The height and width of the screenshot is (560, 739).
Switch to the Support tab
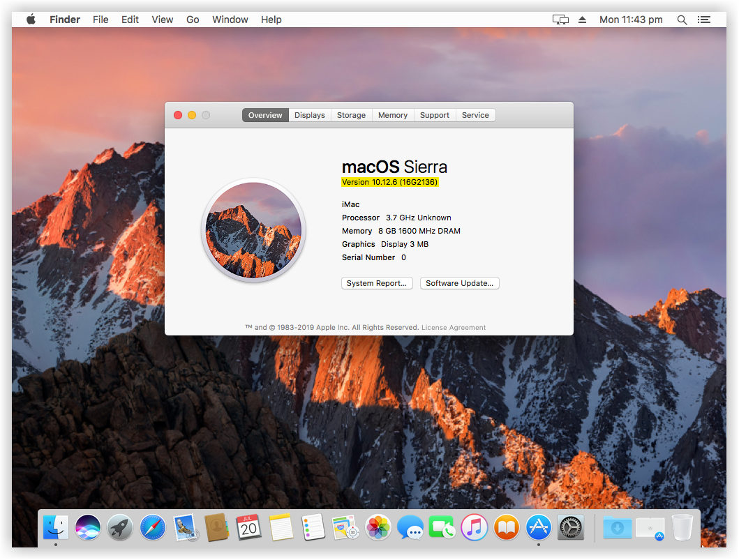[x=435, y=115]
